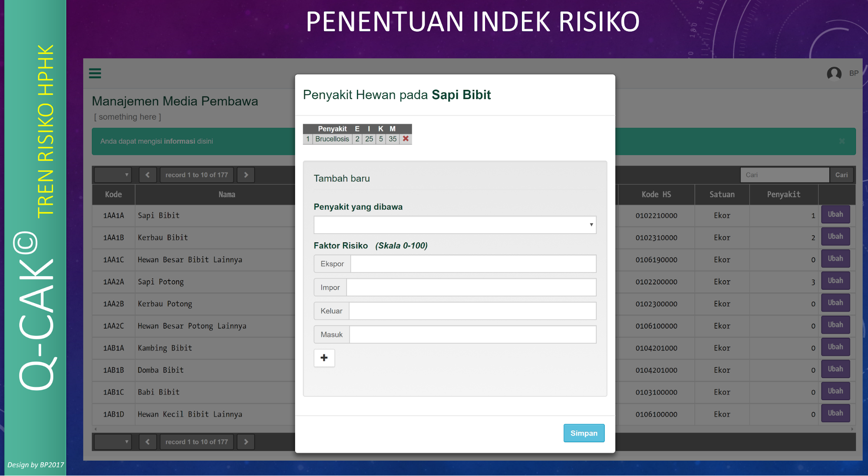Click the plus icon to add disease
This screenshot has width=868, height=476.
(324, 358)
